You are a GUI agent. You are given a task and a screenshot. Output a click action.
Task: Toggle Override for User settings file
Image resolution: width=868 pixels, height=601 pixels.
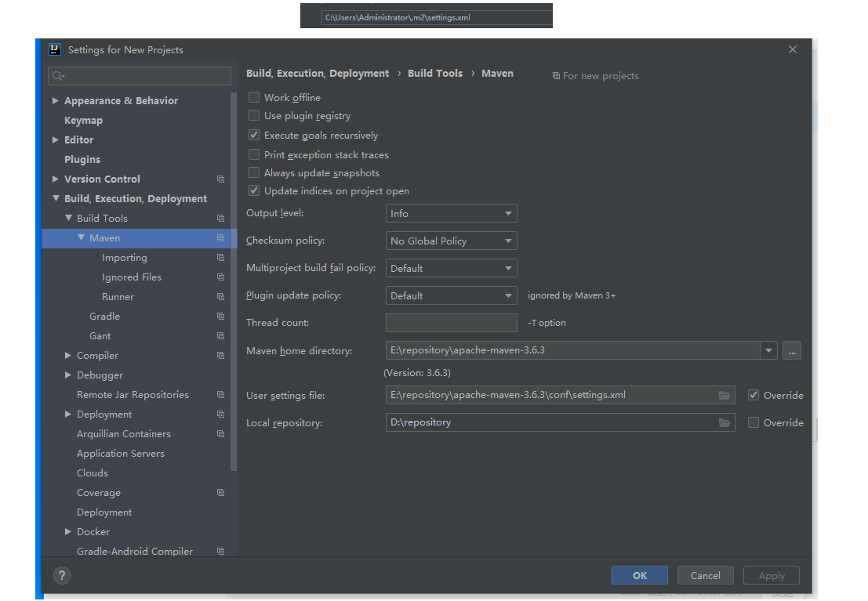tap(754, 395)
